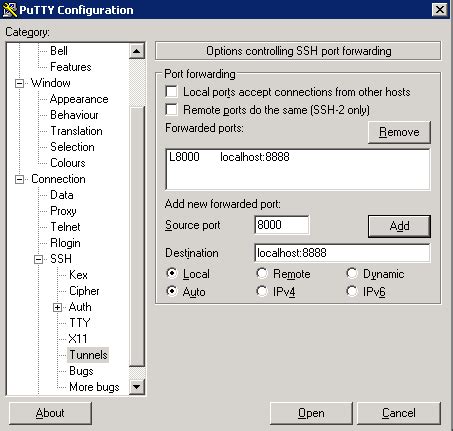
Task: Select the Dynamic forwarding radio button
Action: [x=352, y=273]
